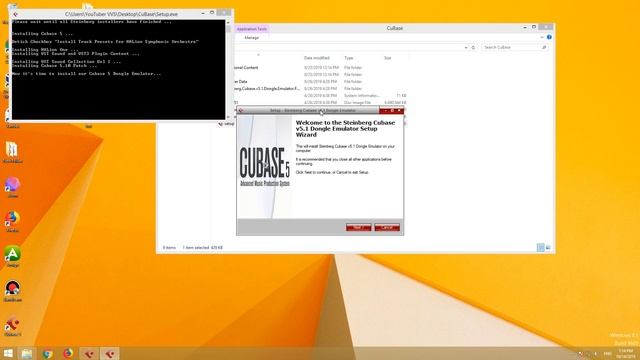Viewport: 640px width, 360px height.
Task: Sort by the Date modified column
Action: point(317,58)
